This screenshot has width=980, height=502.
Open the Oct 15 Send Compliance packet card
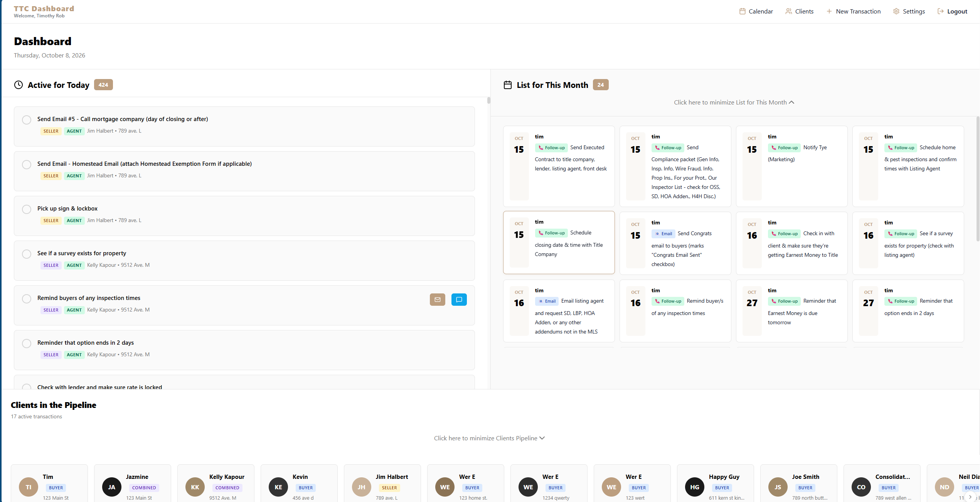tap(675, 166)
